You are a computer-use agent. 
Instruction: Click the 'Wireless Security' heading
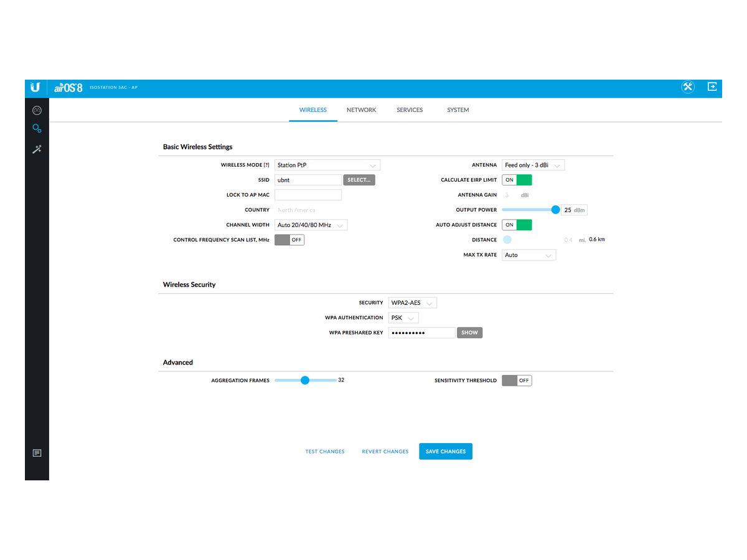tap(189, 285)
